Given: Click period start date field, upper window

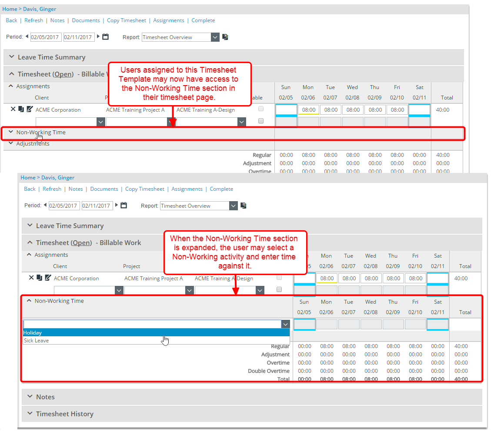Looking at the screenshot, I should coord(46,37).
